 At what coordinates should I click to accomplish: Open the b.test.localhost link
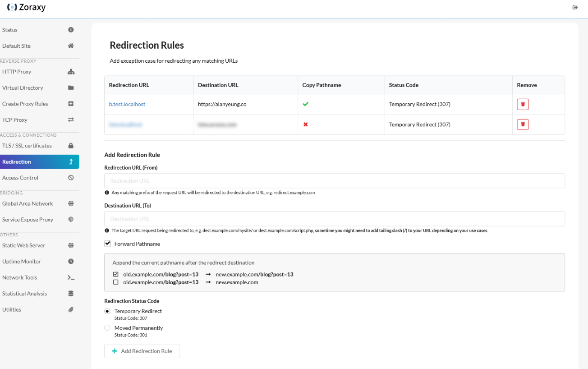[127, 104]
